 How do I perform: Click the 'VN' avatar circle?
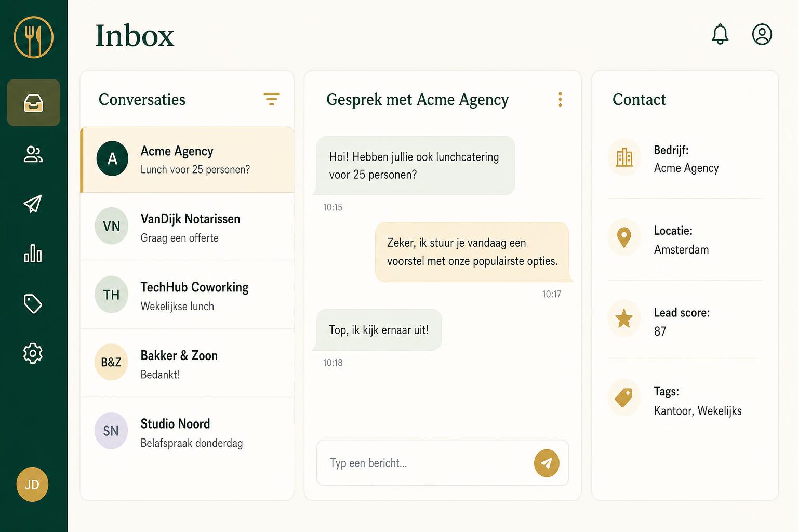[112, 226]
